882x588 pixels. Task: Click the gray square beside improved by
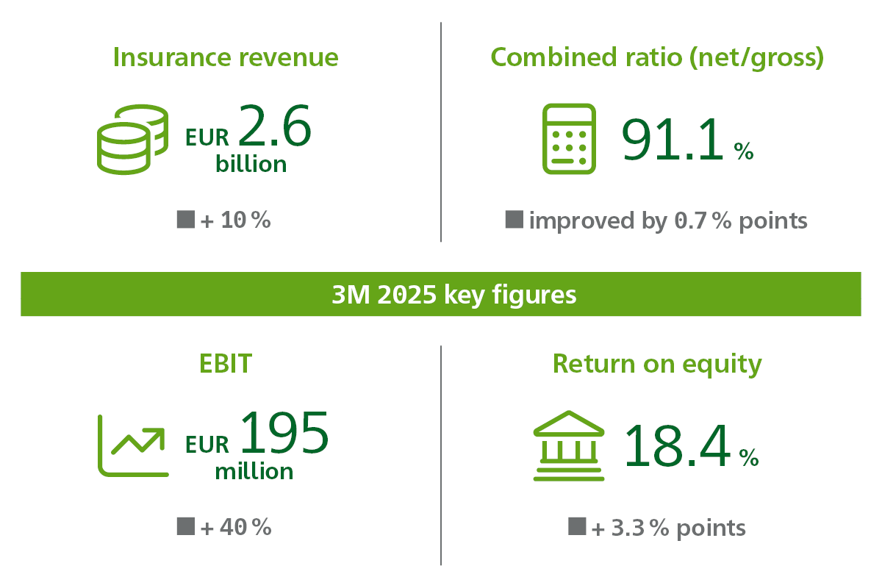click(514, 218)
